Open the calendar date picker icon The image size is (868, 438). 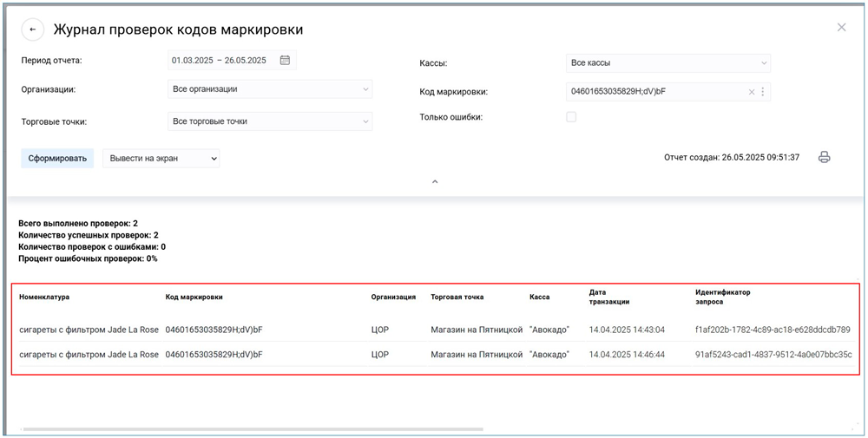[285, 60]
